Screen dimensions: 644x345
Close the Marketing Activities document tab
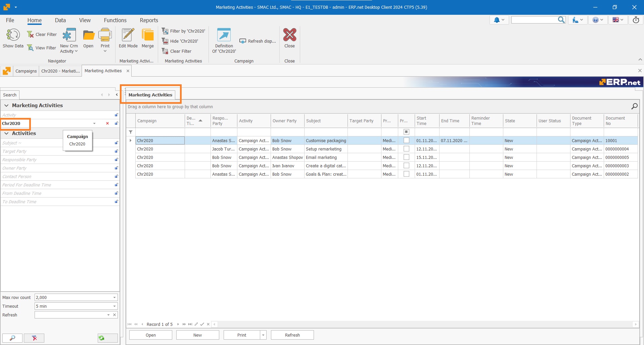tap(128, 71)
